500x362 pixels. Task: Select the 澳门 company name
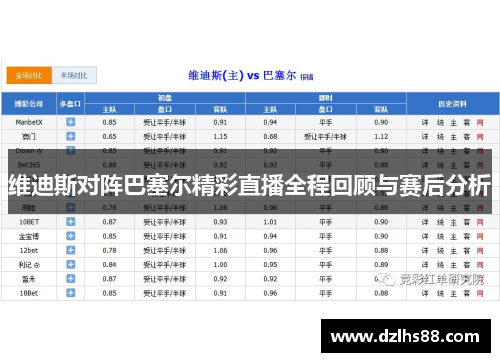[x=29, y=137]
